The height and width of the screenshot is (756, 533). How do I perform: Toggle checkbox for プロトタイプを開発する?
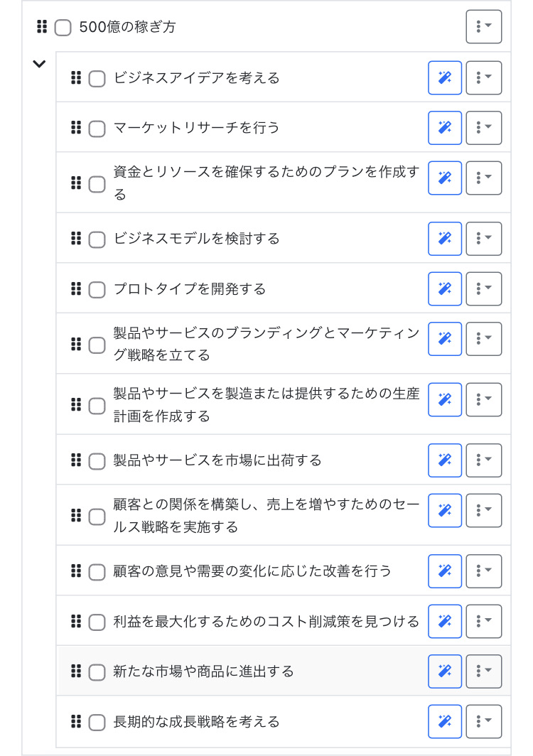tap(97, 290)
